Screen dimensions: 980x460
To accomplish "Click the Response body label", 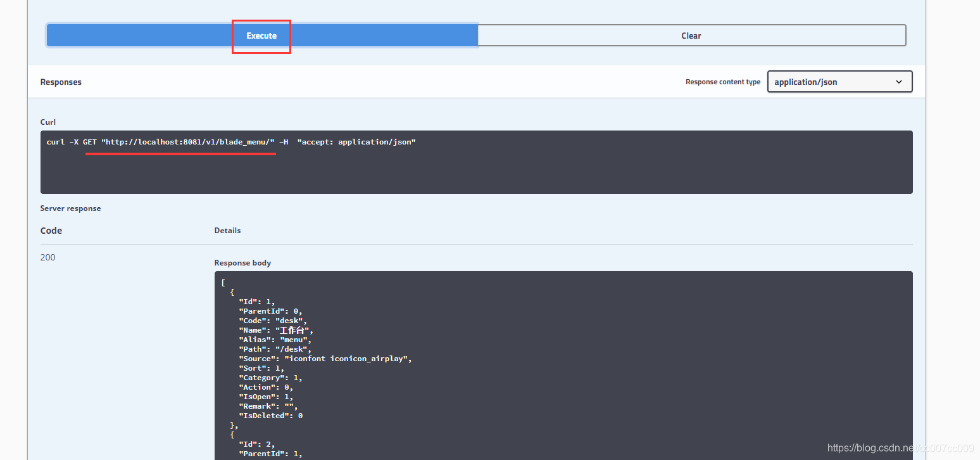I will click(x=242, y=263).
